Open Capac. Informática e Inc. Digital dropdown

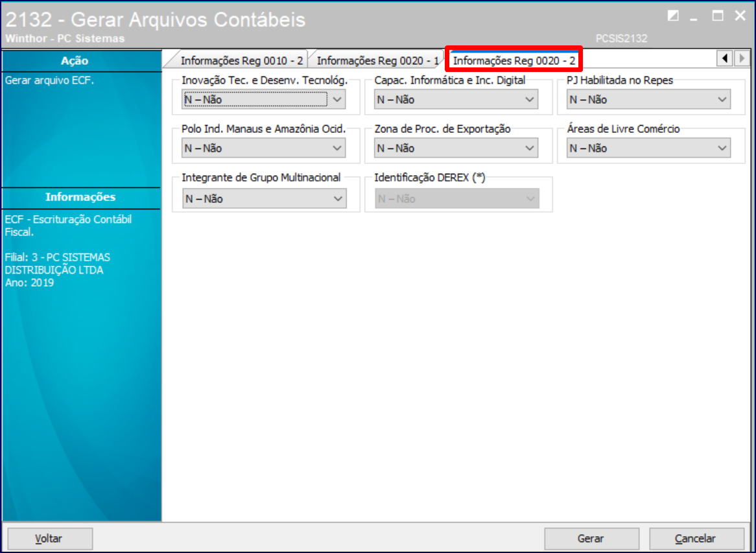click(456, 100)
